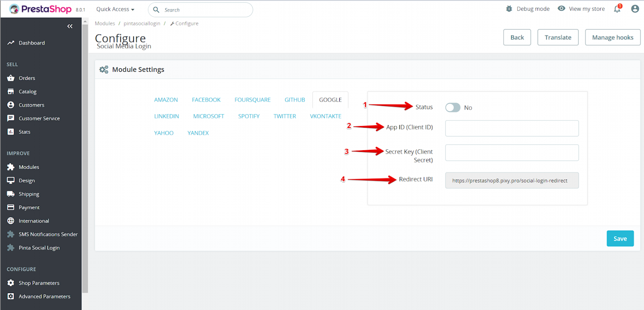Open the GITHUB provider tab

(x=295, y=100)
